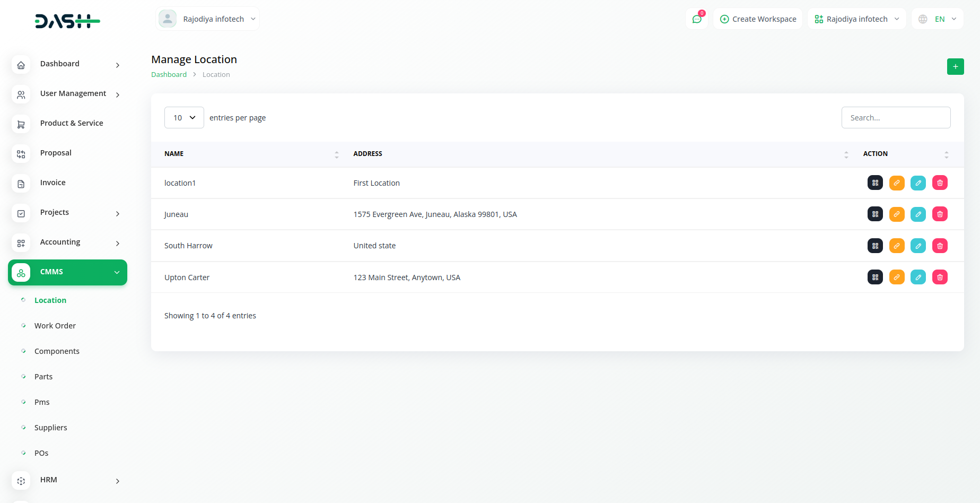Go to Suppliers in the sidebar
This screenshot has width=980, height=503.
click(x=51, y=428)
